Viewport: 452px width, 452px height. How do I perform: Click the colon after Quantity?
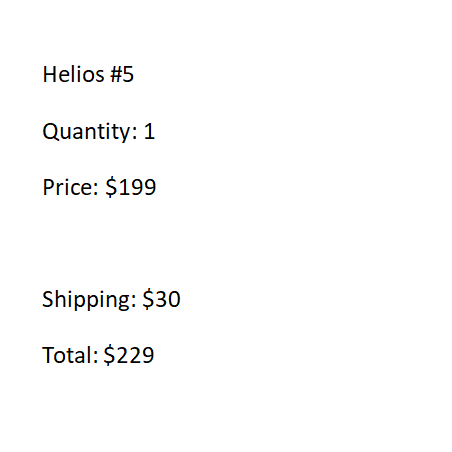(x=134, y=133)
